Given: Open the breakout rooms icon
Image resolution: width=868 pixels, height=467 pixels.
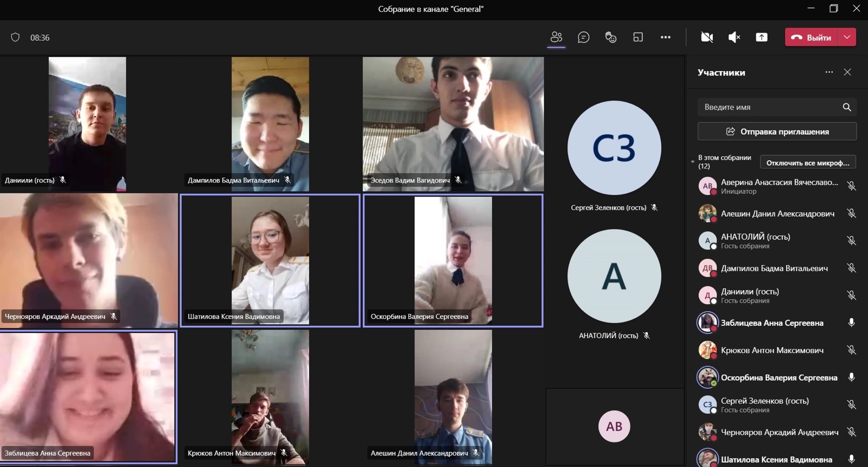Looking at the screenshot, I should pyautogui.click(x=638, y=37).
